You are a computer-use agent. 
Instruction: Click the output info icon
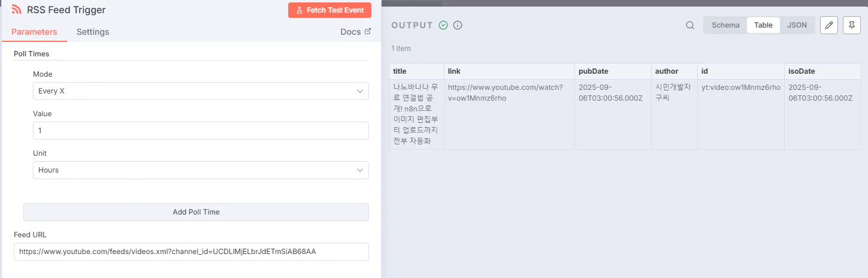pos(458,25)
